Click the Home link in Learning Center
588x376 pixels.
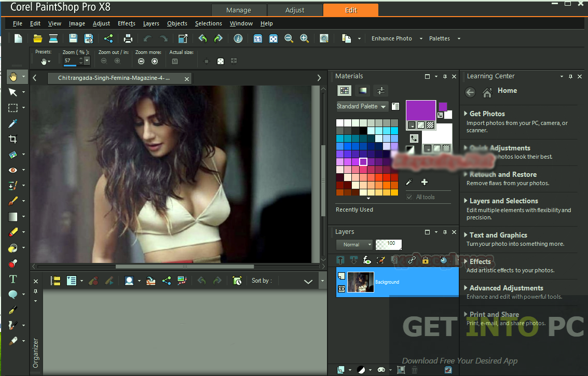[x=507, y=90]
